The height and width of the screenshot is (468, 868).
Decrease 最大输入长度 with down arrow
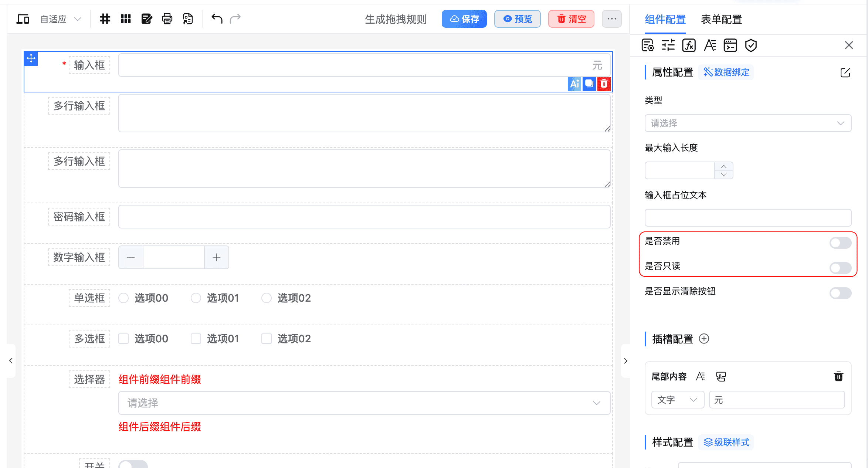pos(724,174)
